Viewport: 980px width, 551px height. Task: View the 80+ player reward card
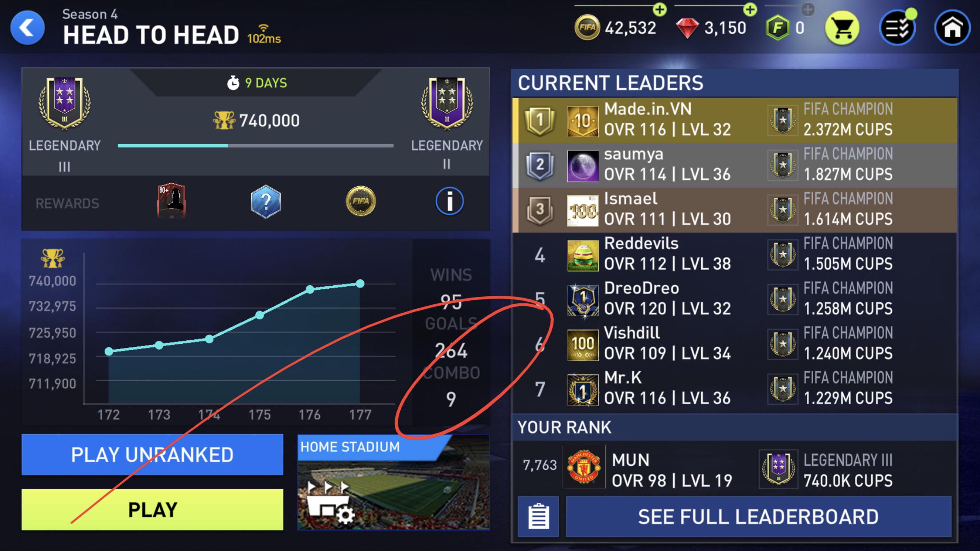click(171, 201)
